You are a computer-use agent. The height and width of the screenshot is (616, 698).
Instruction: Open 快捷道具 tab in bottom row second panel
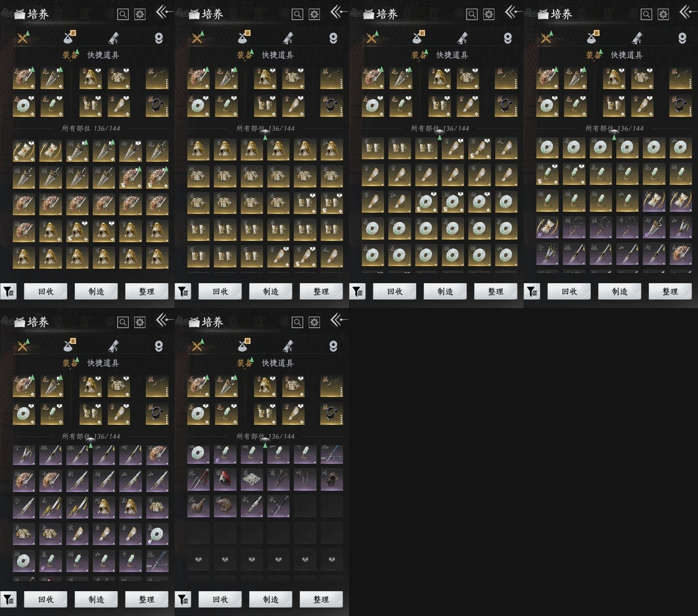coord(278,363)
